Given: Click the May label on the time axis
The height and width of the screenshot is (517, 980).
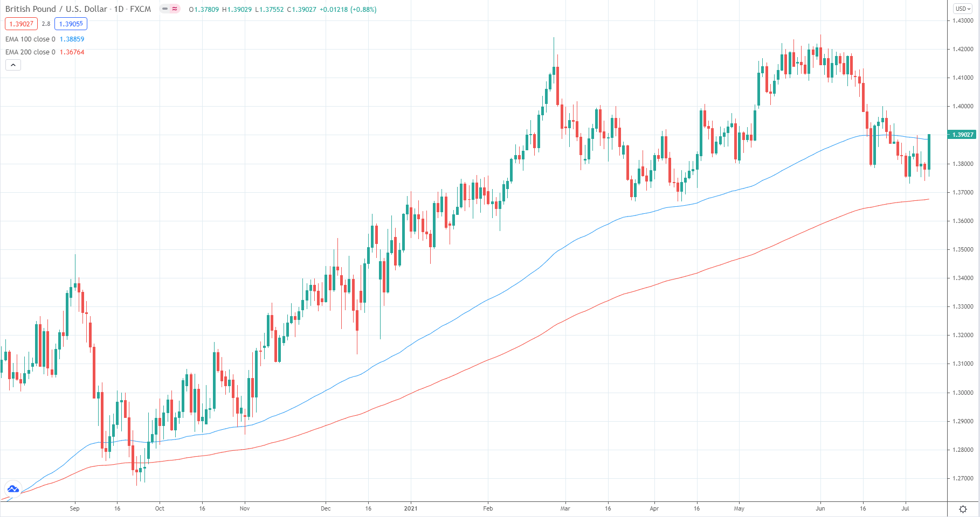Looking at the screenshot, I should pos(739,508).
